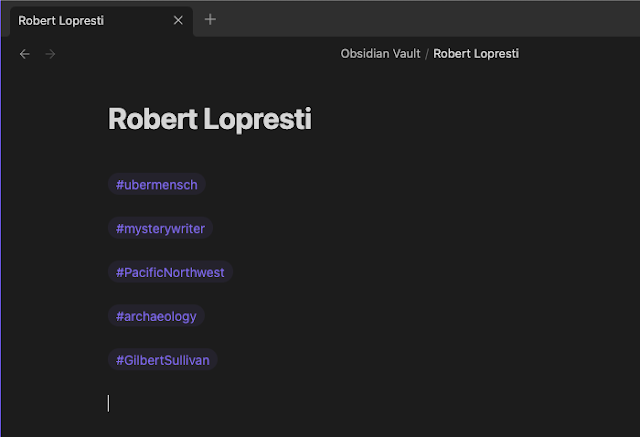Place cursor on the empty last line
The width and height of the screenshot is (640, 437).
click(x=300, y=403)
